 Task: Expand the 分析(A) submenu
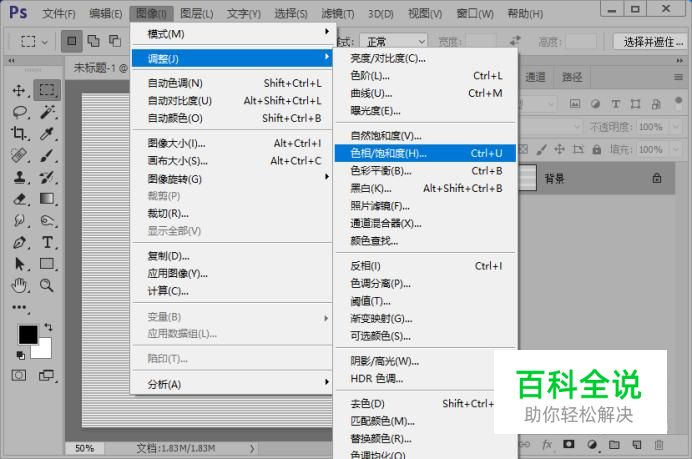(x=232, y=384)
